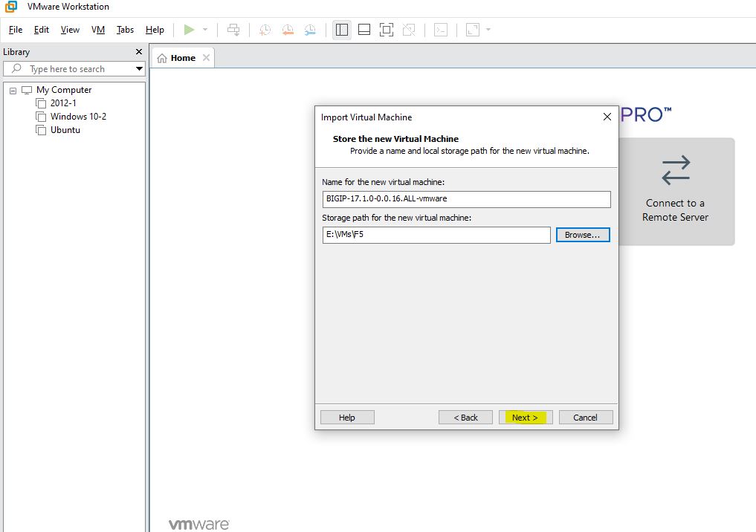The height and width of the screenshot is (532, 756).
Task: Enter full screen mode via toolbar icon
Action: [x=387, y=30]
